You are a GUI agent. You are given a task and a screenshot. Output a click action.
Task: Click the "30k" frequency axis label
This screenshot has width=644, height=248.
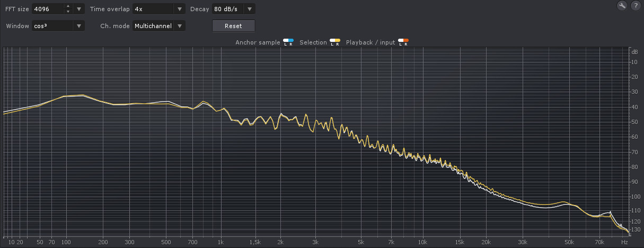click(x=523, y=242)
